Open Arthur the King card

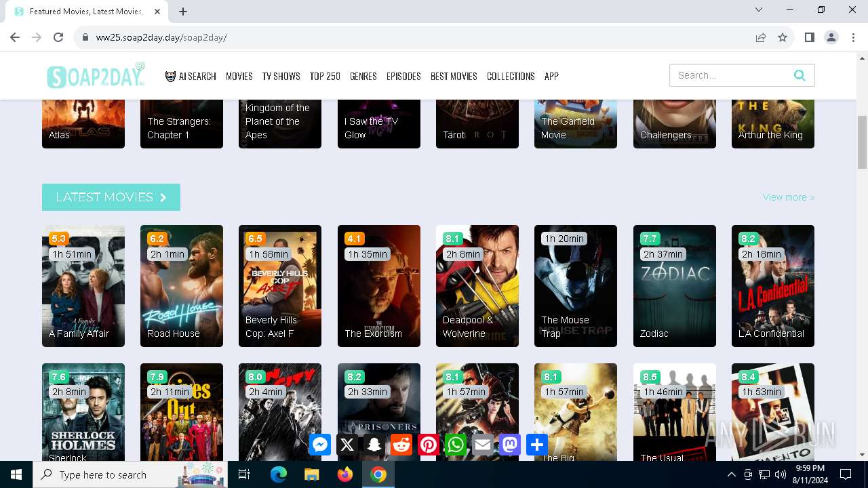tap(773, 124)
